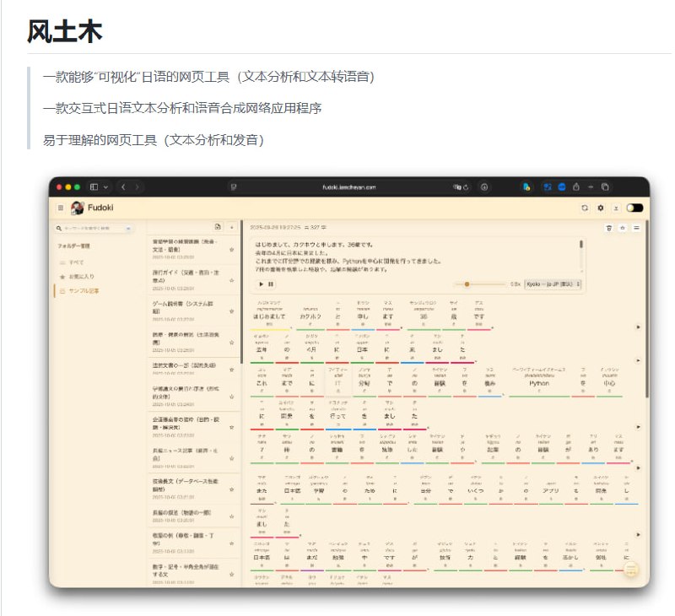Image resolution: width=675 pixels, height=616 pixels.
Task: Click the import document icon beside the + button
Action: pos(217,228)
